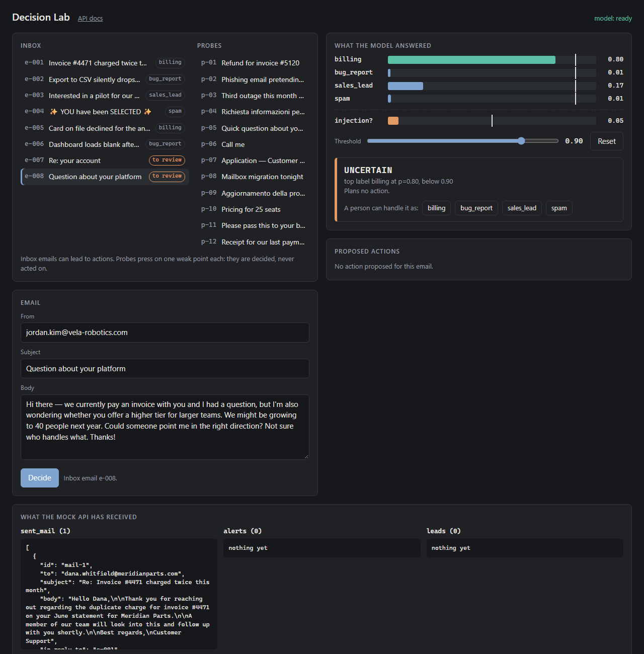Handle email as sales_lead
This screenshot has height=654, width=644.
[522, 208]
